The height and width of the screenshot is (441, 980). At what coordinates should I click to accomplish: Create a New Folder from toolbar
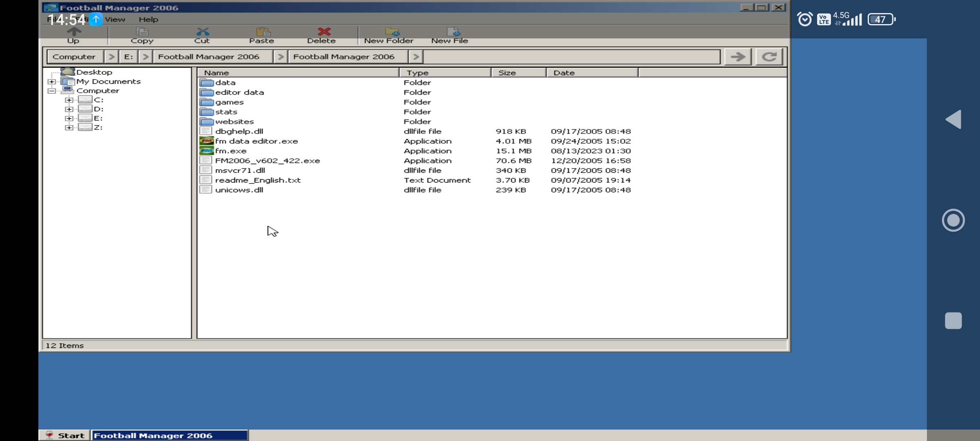coord(389,35)
